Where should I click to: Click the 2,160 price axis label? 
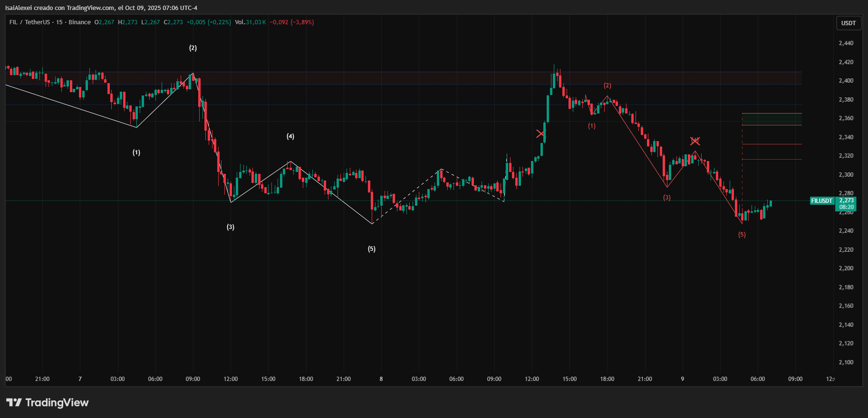(846, 306)
